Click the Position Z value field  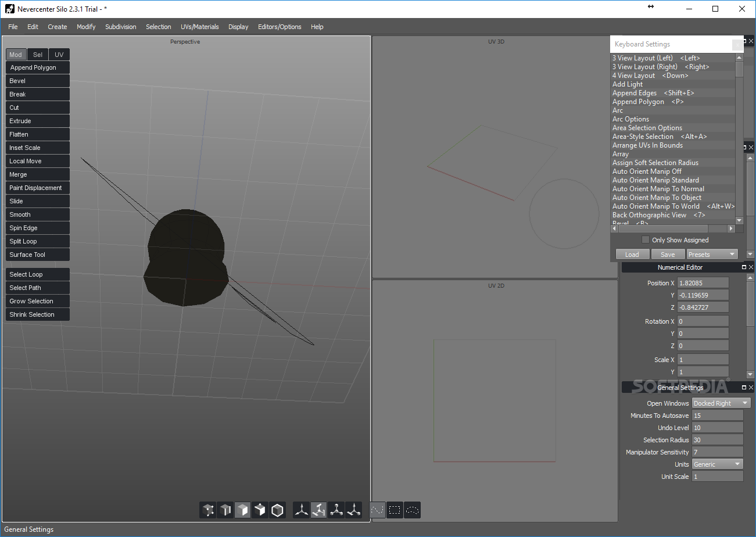pos(703,307)
